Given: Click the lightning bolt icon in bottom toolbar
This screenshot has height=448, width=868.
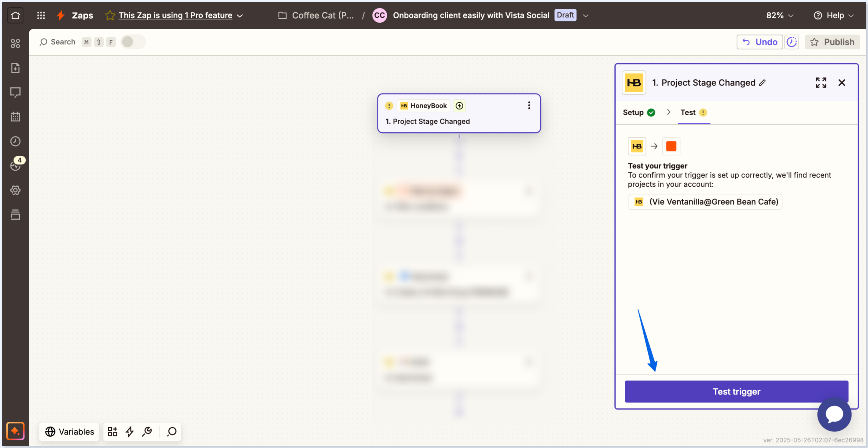Looking at the screenshot, I should point(130,431).
